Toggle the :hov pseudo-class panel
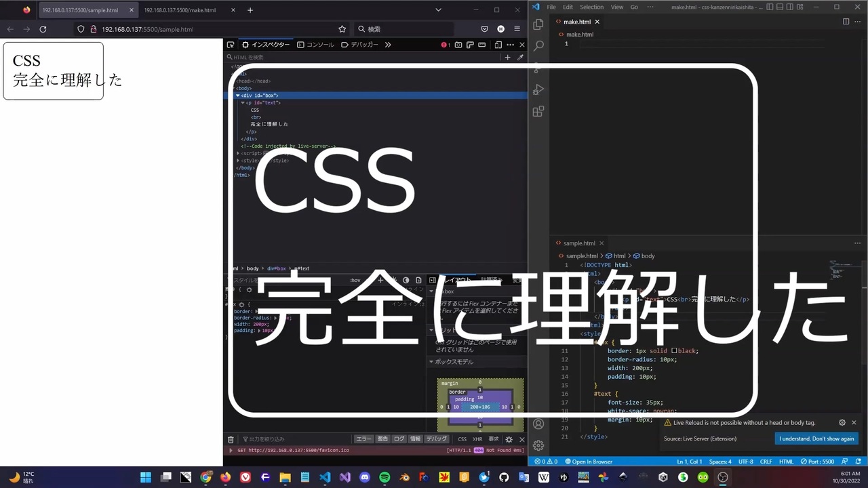The image size is (868, 488). (355, 279)
